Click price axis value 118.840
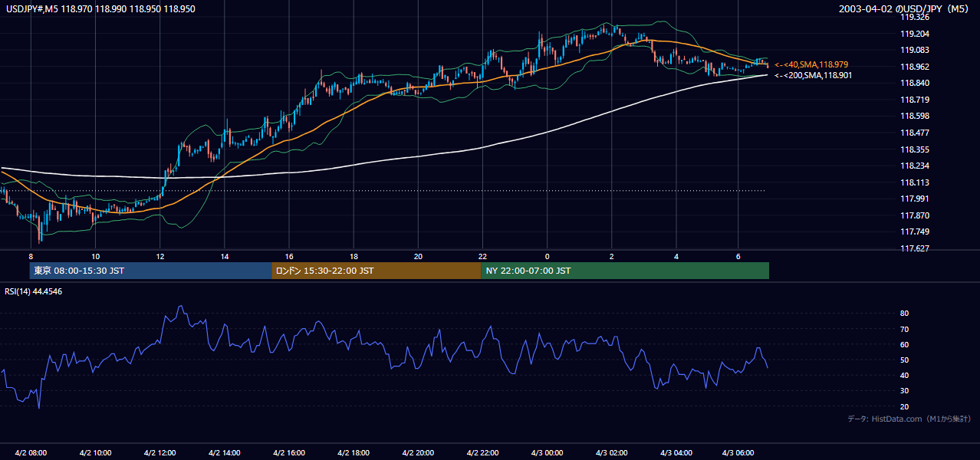 click(915, 83)
